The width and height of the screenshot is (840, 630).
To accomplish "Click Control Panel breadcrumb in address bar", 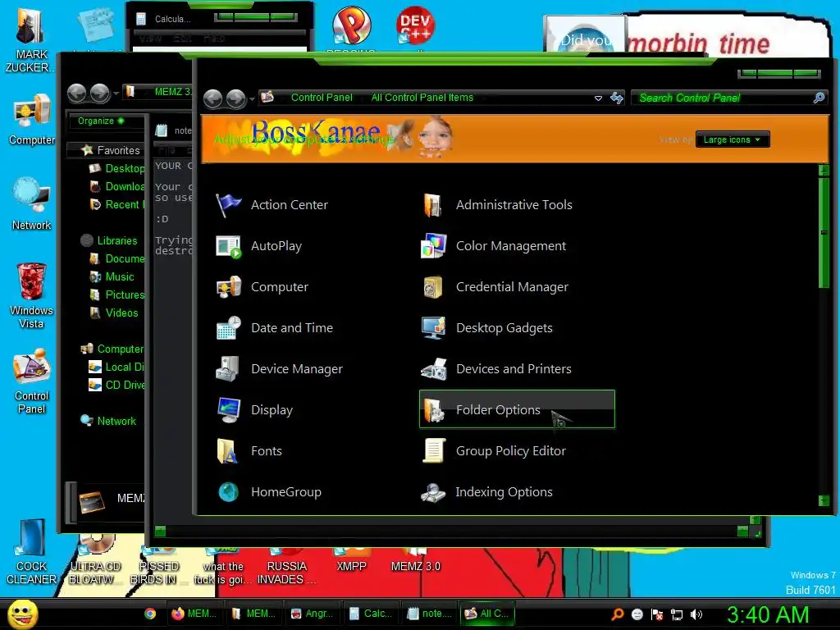I will [x=322, y=98].
